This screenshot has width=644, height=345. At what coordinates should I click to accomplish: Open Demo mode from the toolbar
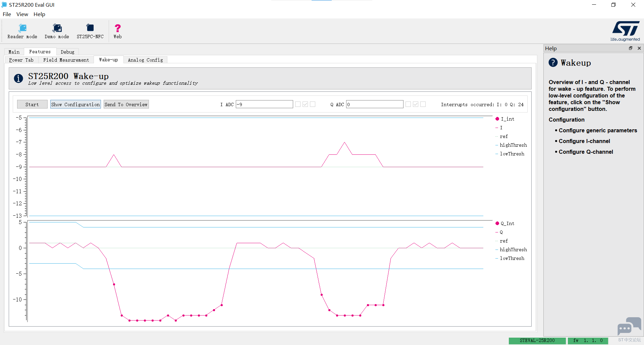57,31
